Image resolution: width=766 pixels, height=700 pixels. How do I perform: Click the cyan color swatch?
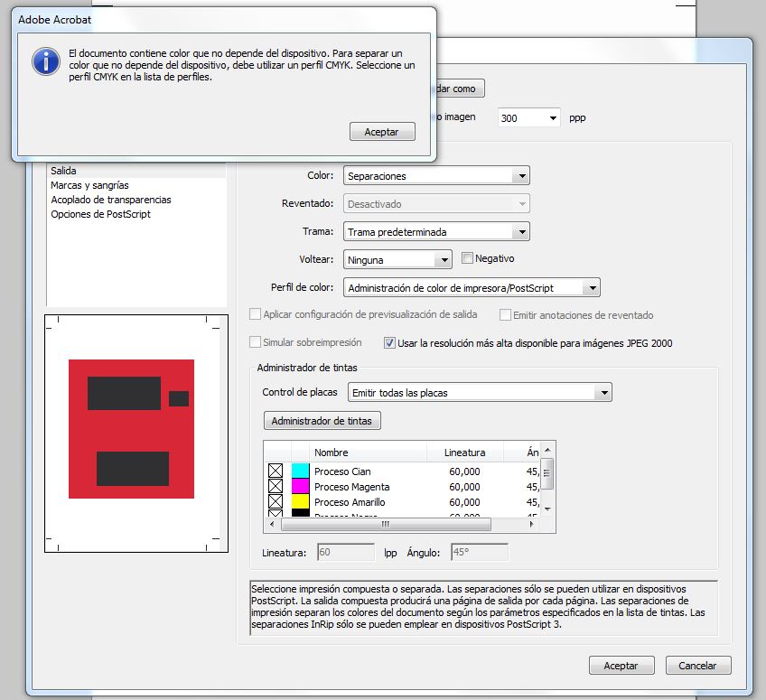coord(301,471)
